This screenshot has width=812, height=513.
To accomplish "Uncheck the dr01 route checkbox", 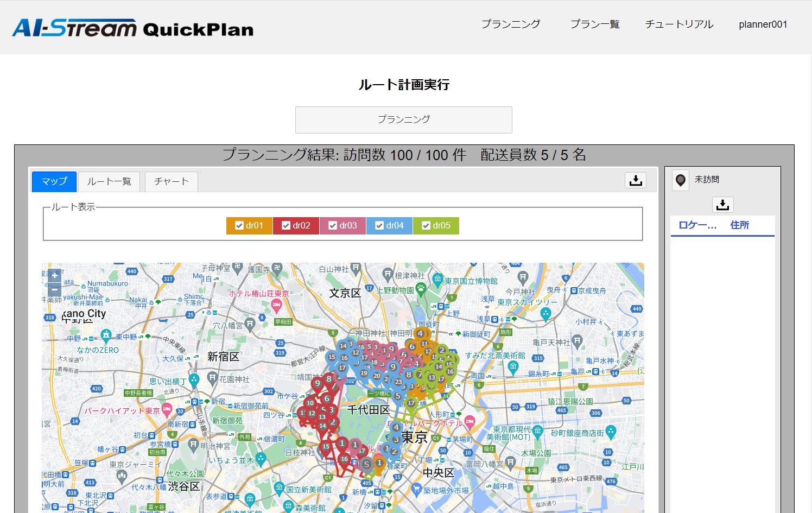I will tap(239, 226).
